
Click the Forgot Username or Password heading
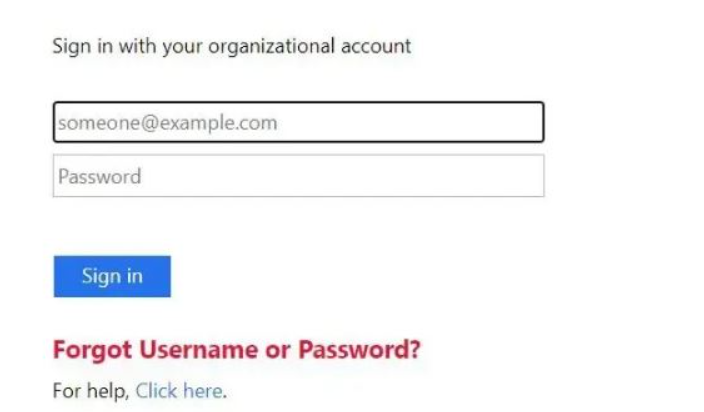237,350
